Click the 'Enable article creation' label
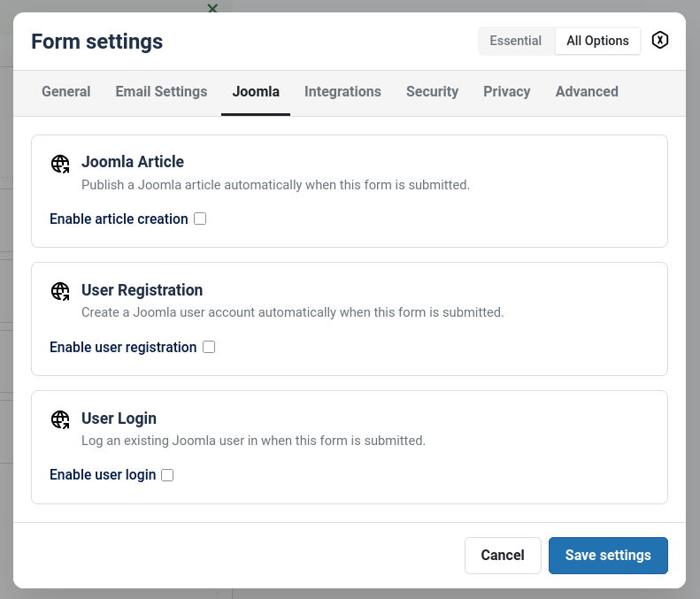Image resolution: width=700 pixels, height=599 pixels. pos(119,219)
